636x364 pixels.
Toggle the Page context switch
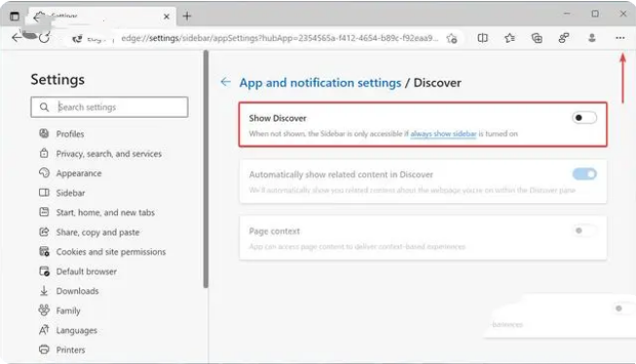[584, 231]
